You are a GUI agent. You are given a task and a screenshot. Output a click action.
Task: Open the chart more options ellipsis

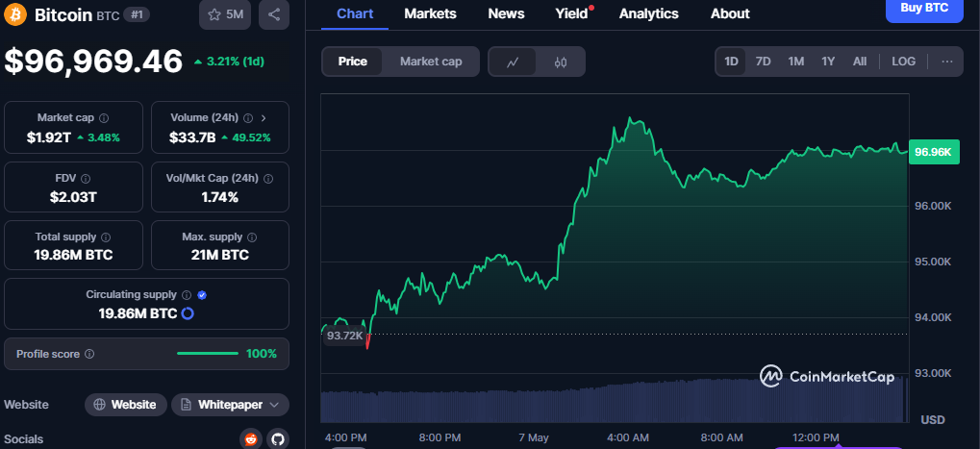947,62
